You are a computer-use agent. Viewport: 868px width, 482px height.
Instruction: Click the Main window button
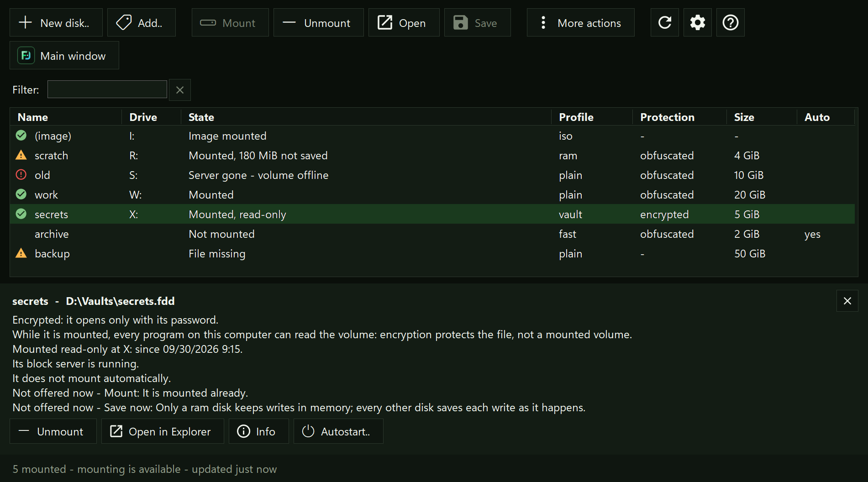point(64,56)
